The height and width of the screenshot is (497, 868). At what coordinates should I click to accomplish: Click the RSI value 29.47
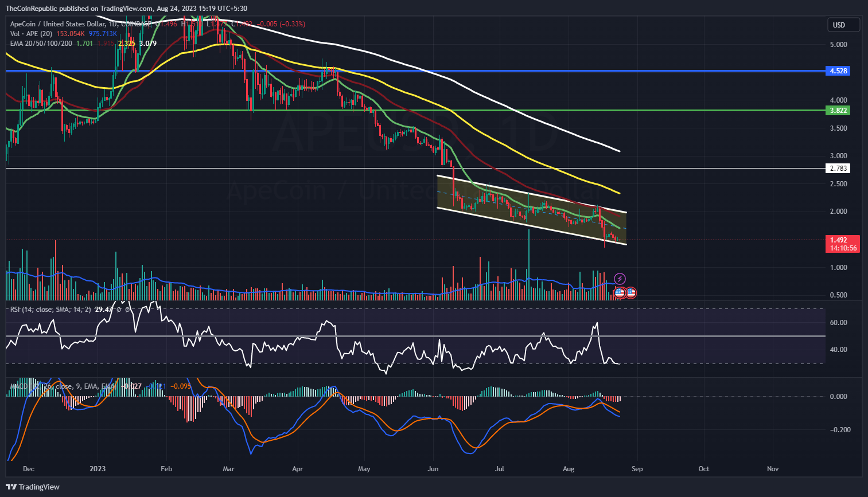[103, 310]
